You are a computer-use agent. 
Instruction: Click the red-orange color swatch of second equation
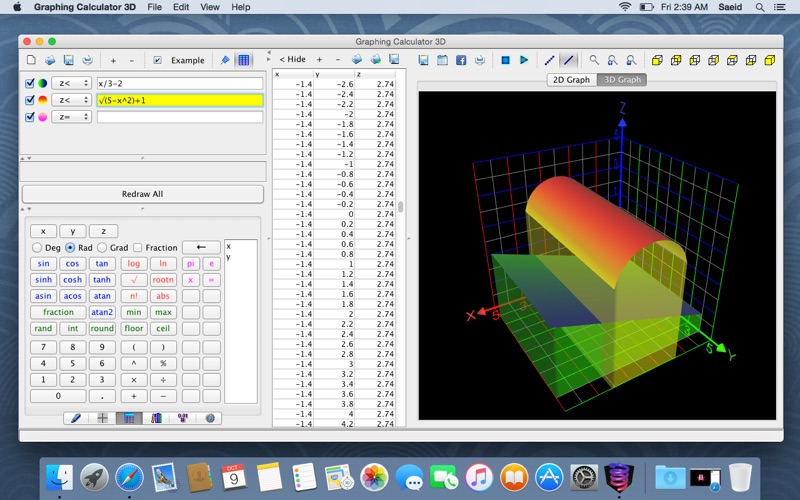point(43,100)
